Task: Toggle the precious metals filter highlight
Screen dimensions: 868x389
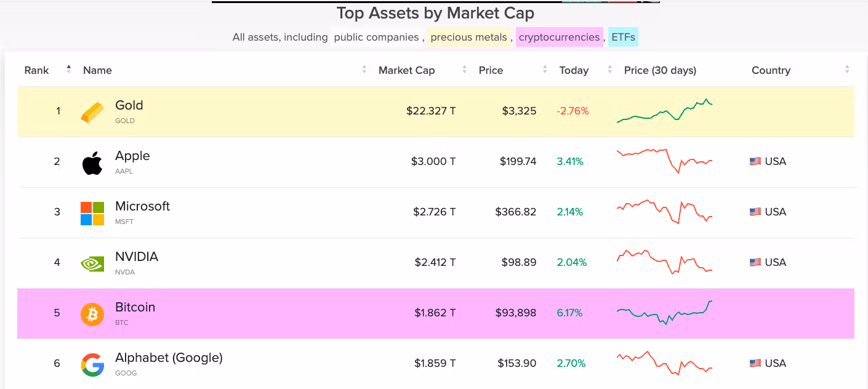Action: pyautogui.click(x=468, y=37)
